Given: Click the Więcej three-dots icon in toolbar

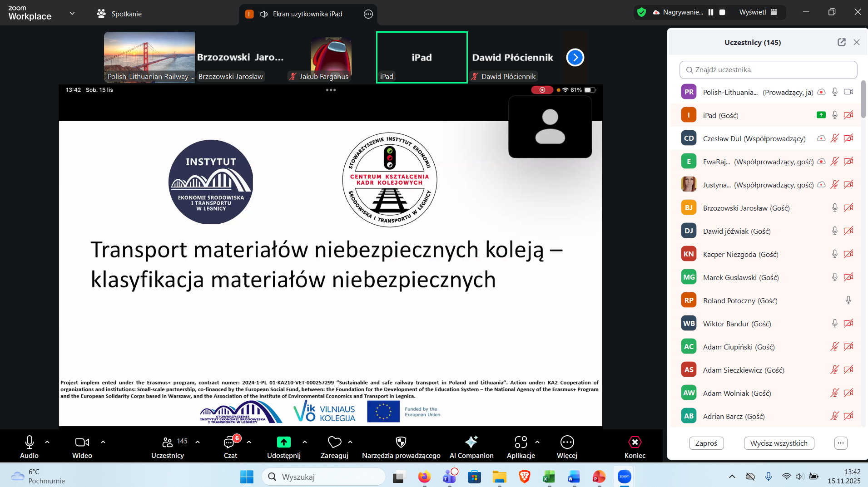Looking at the screenshot, I should pos(567,443).
